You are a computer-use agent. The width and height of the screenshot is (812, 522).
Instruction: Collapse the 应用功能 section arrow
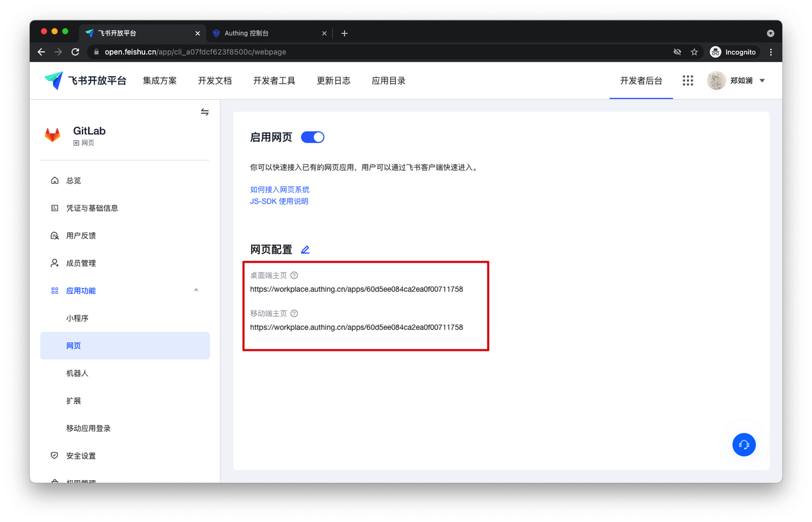pos(196,290)
